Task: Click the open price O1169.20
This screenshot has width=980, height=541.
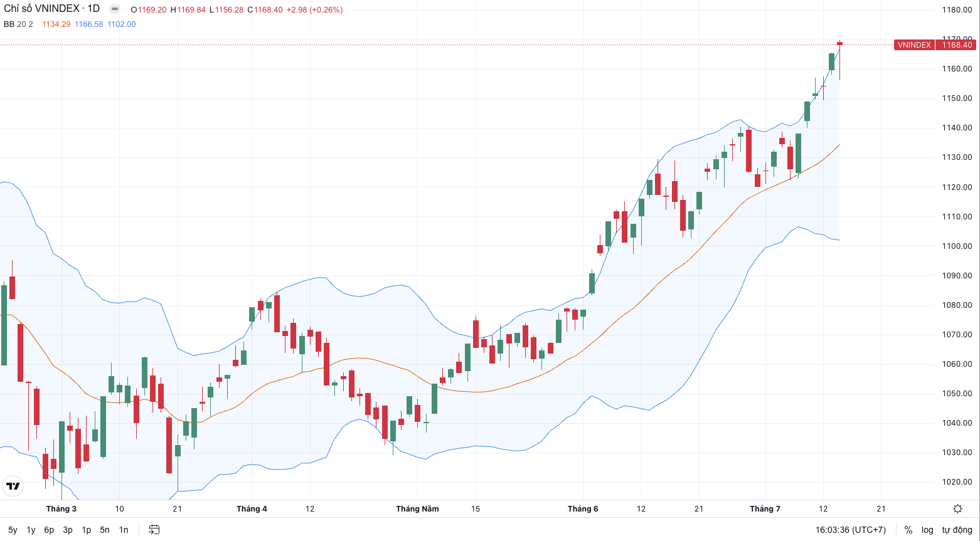Action: click(x=149, y=10)
